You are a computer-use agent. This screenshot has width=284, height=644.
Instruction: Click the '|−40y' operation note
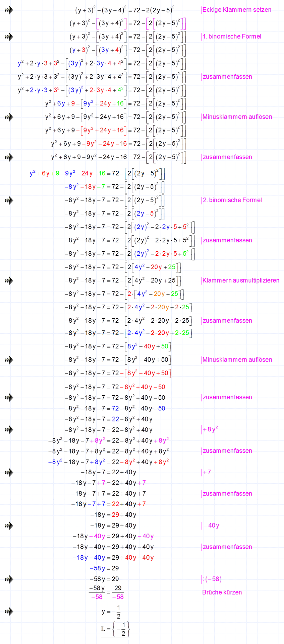point(210,526)
